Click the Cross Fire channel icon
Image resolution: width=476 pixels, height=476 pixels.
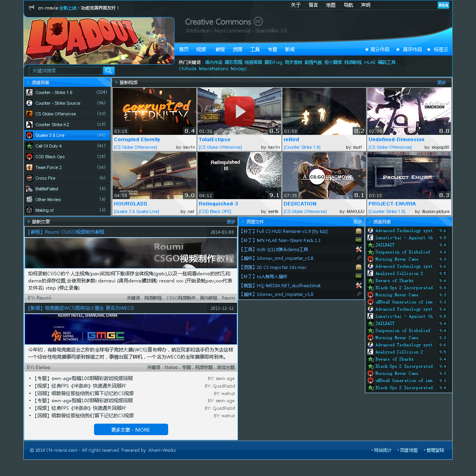point(29,178)
